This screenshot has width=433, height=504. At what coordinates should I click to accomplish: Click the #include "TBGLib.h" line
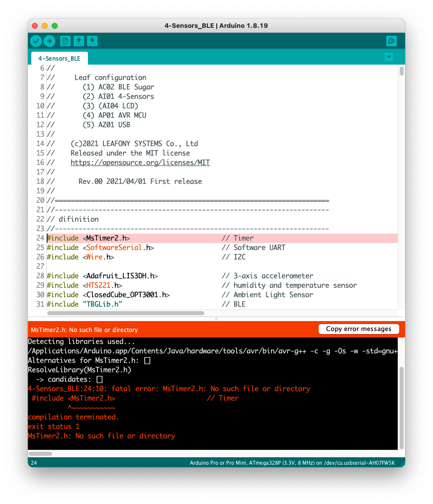click(x=85, y=304)
